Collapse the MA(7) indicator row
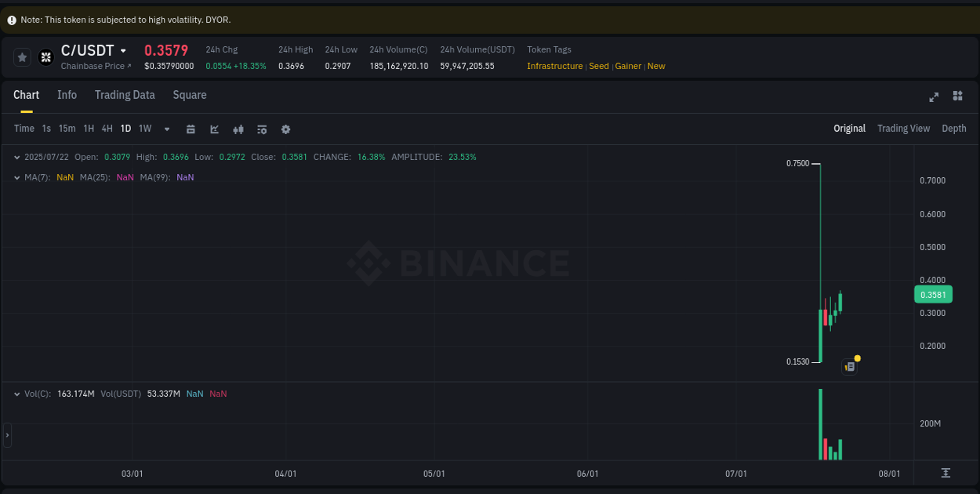The image size is (980, 494). point(16,177)
